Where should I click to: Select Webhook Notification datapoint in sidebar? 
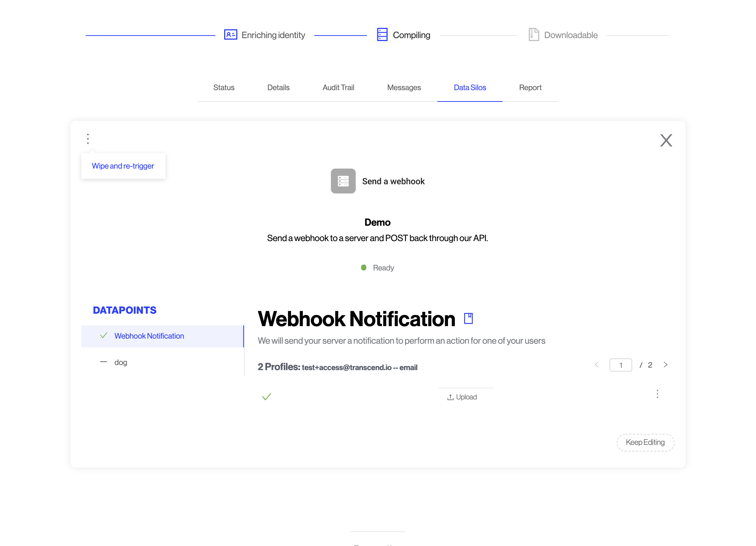[x=162, y=336]
